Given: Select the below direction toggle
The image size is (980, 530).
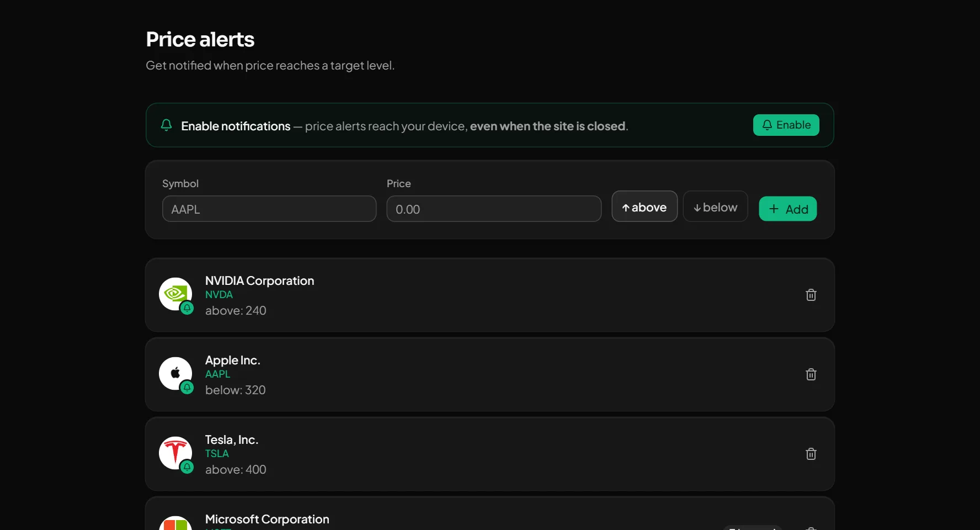Looking at the screenshot, I should click(715, 206).
